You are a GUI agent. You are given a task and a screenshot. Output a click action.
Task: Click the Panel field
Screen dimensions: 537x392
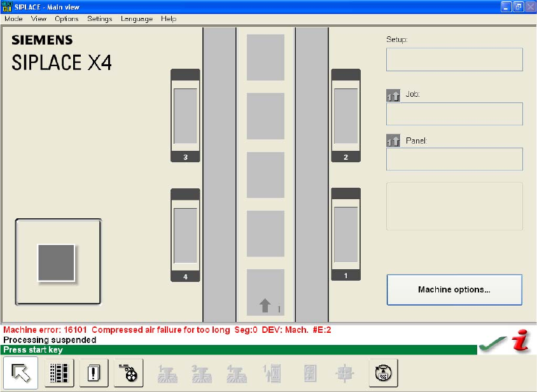(454, 159)
